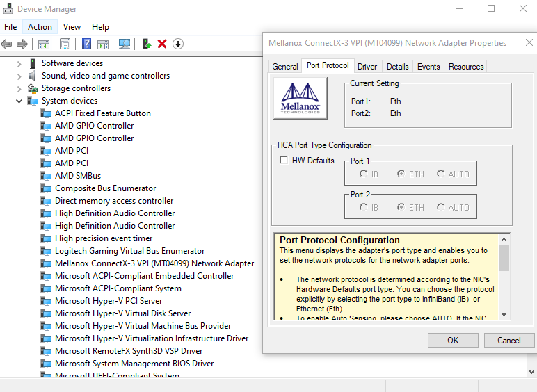Select ETH radio button for Port 1

point(401,174)
